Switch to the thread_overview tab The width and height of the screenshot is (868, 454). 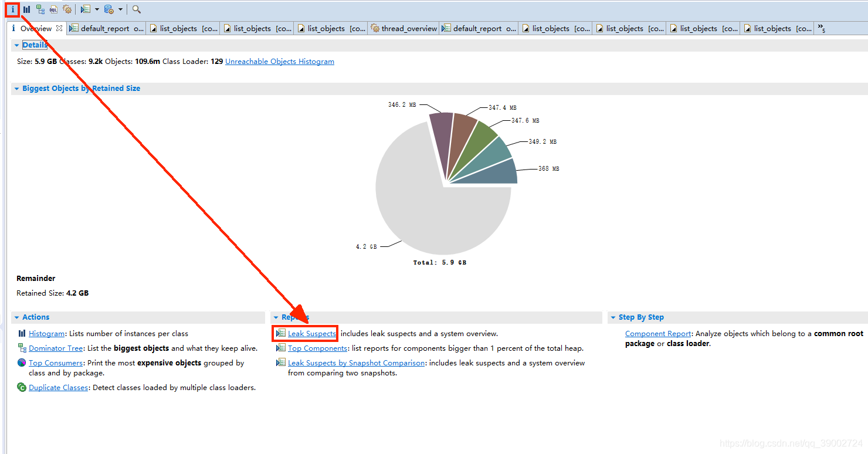pos(404,28)
